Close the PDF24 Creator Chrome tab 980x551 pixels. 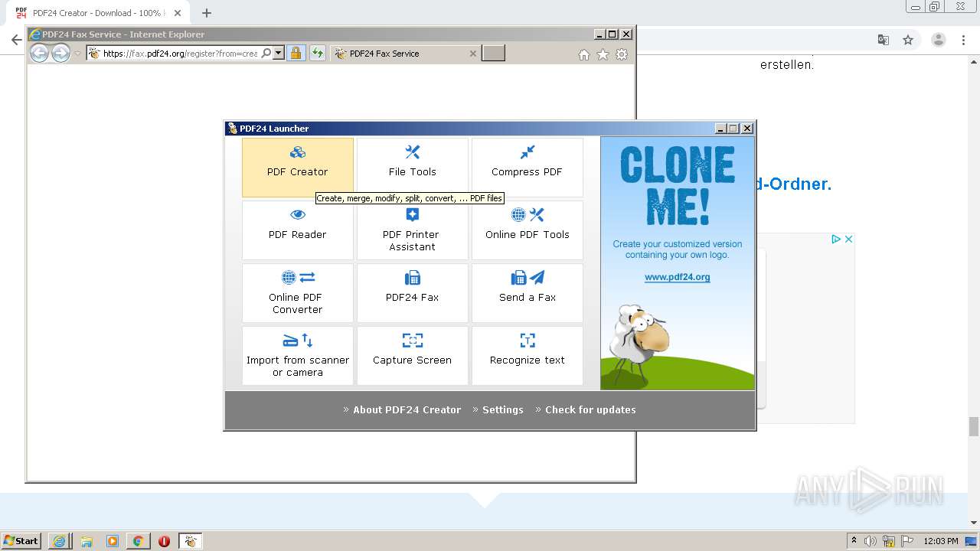pyautogui.click(x=178, y=13)
